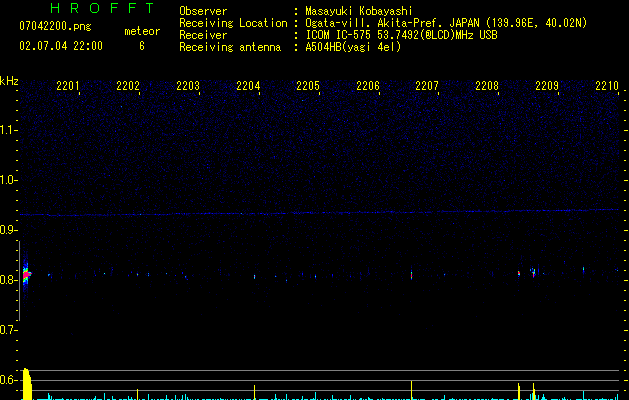This screenshot has width=629, height=400.
Task: Click the 1.1 kHz axis label
Action: 8,130
